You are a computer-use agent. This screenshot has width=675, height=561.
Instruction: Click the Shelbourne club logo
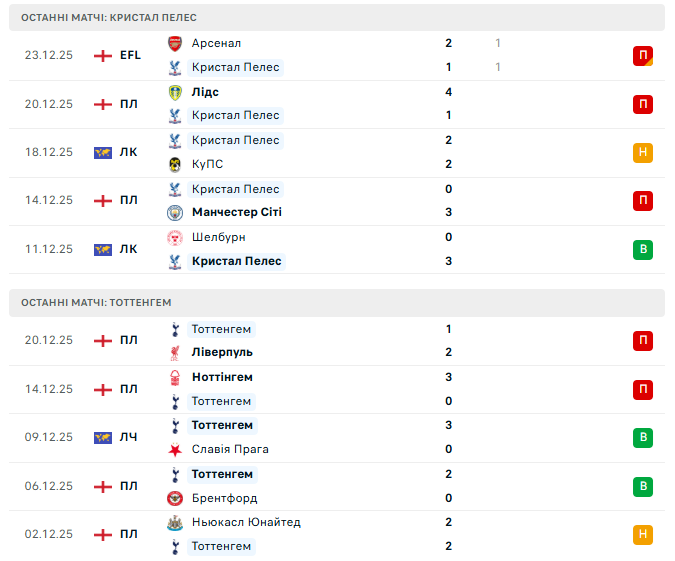click(175, 237)
